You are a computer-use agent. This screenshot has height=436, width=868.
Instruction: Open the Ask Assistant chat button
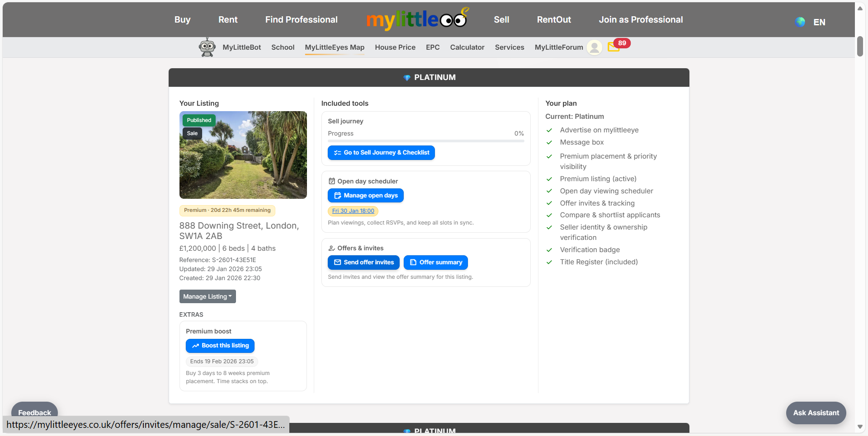pos(816,413)
